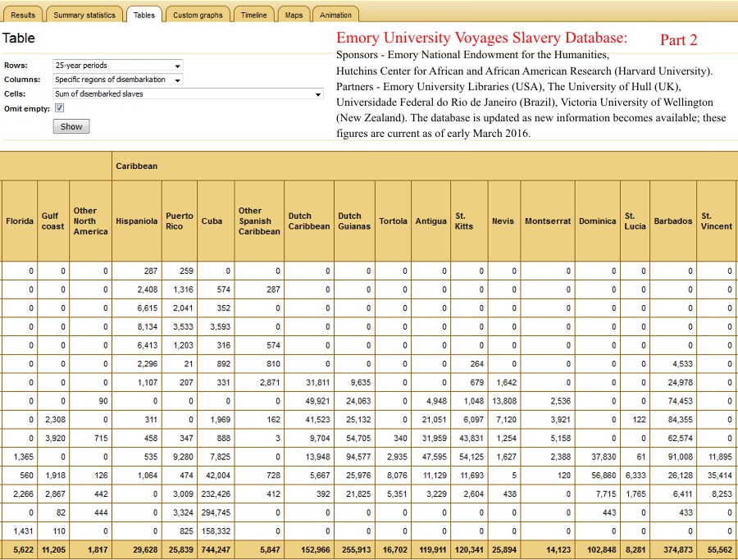738x560 pixels.
Task: Switch to the Animation tab
Action: pyautogui.click(x=335, y=15)
